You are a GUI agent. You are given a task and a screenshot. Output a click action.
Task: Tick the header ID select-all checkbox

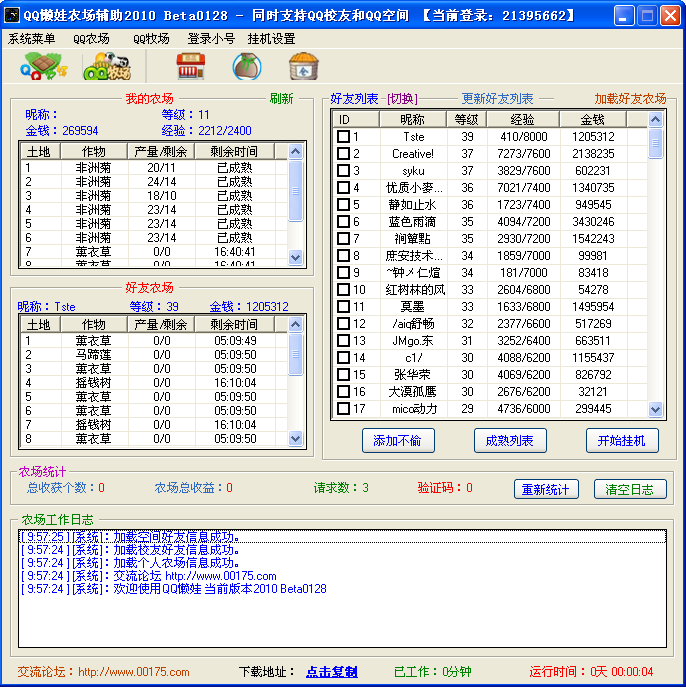tap(343, 120)
